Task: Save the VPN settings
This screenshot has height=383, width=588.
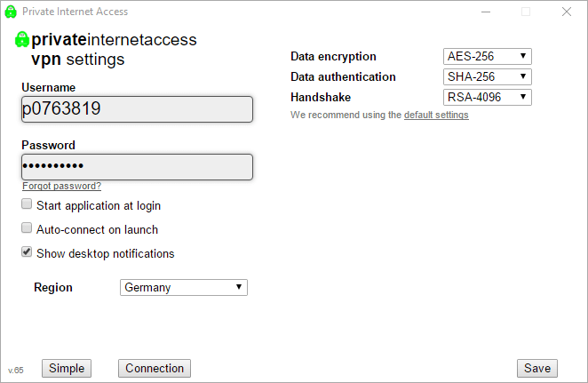Action: [x=537, y=369]
